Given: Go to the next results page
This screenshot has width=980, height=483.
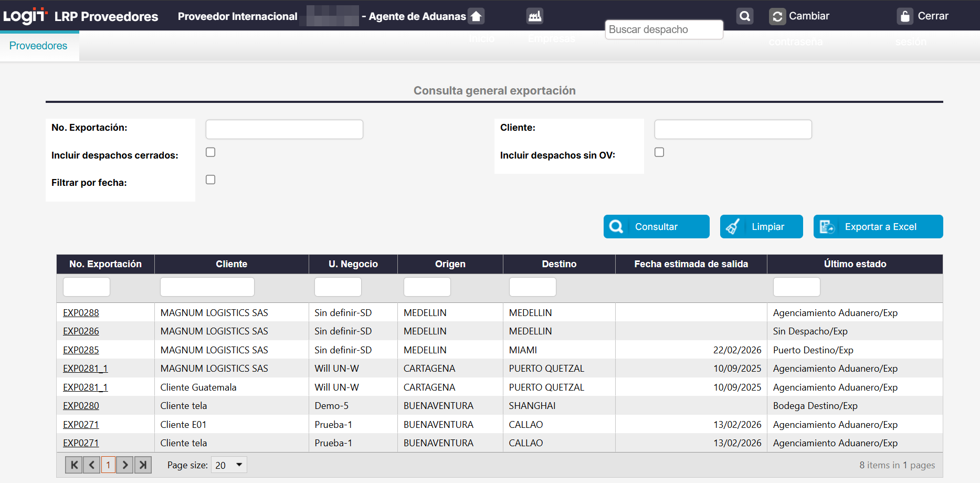Looking at the screenshot, I should click(125, 465).
